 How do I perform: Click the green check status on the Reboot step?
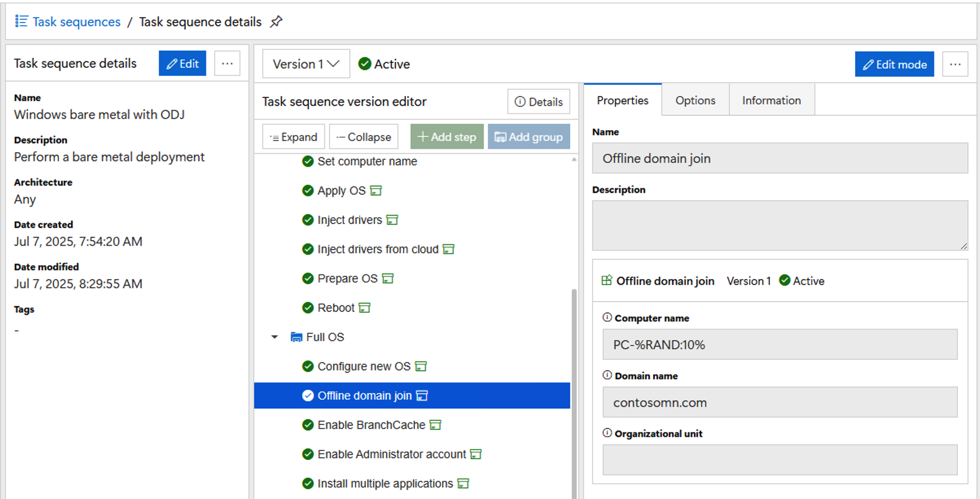coord(308,308)
